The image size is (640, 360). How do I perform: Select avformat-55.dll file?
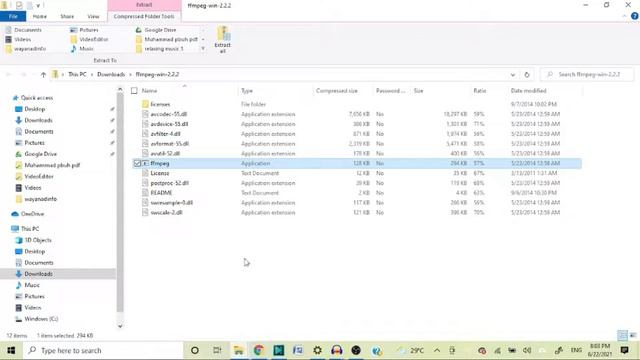pyautogui.click(x=169, y=144)
